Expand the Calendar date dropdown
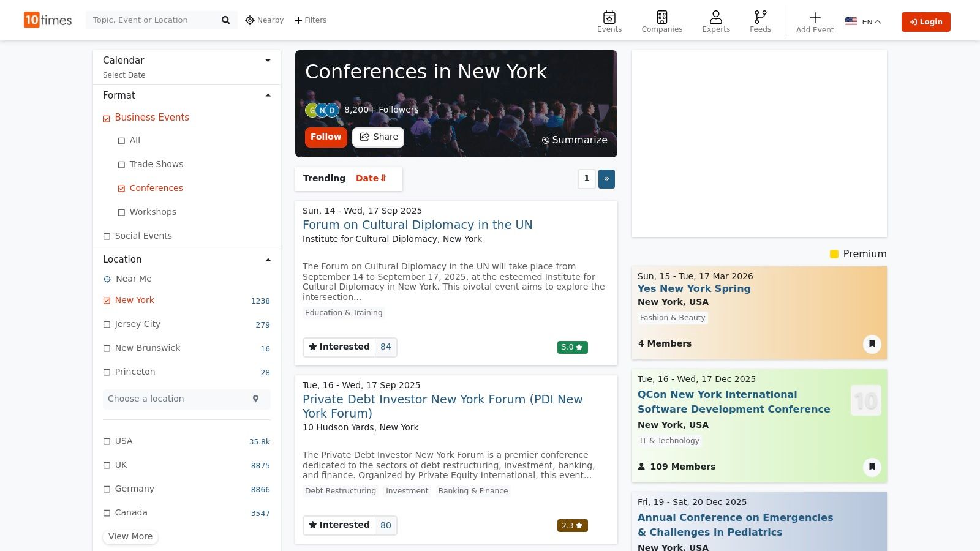Image resolution: width=980 pixels, height=551 pixels. click(268, 61)
